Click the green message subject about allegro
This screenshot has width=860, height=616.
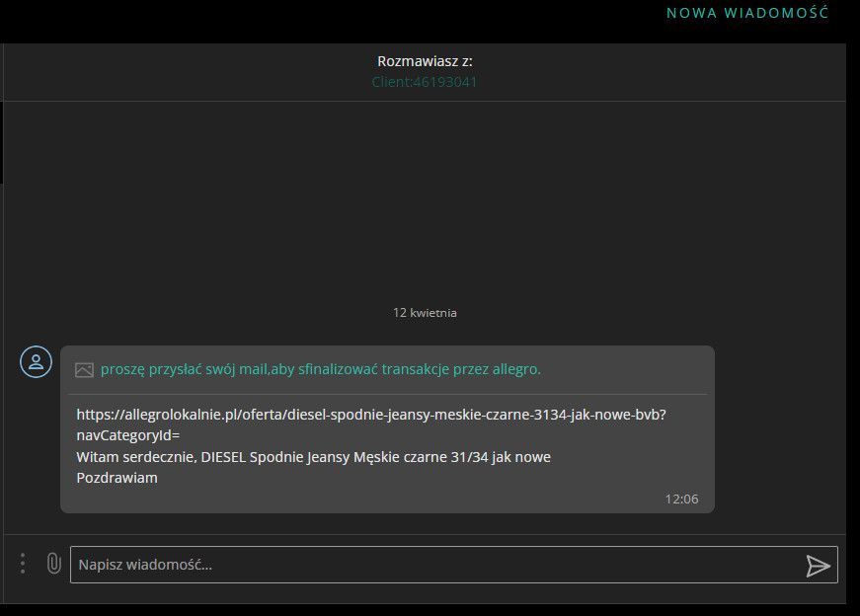pyautogui.click(x=320, y=369)
